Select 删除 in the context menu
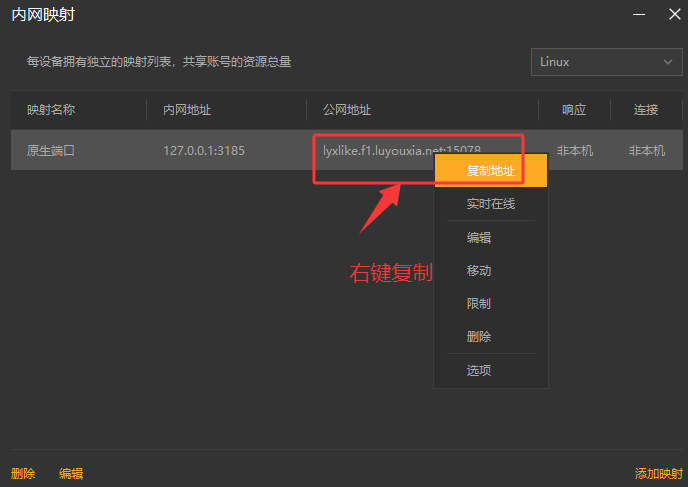The height and width of the screenshot is (487, 688). click(x=491, y=337)
